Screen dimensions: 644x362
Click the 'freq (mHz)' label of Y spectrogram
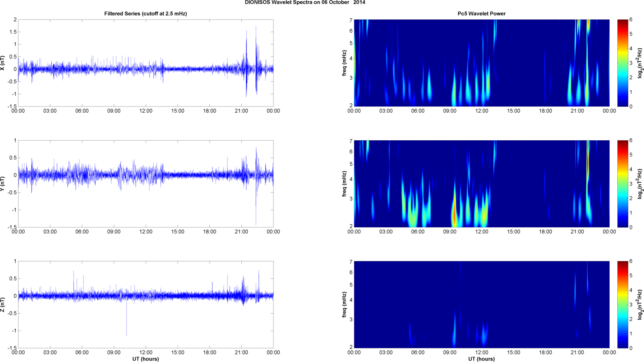coord(345,184)
